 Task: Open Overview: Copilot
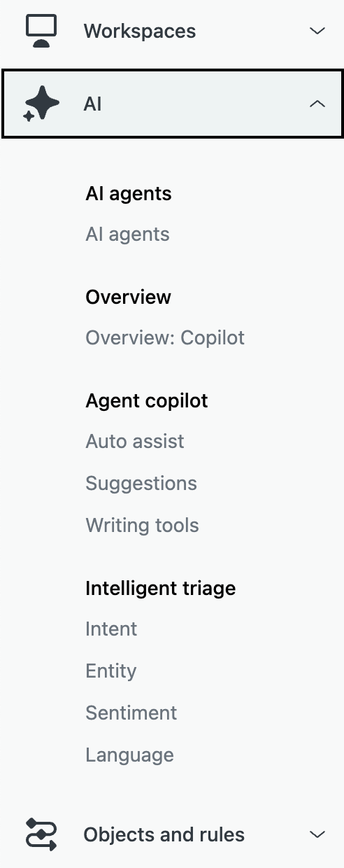click(x=165, y=338)
